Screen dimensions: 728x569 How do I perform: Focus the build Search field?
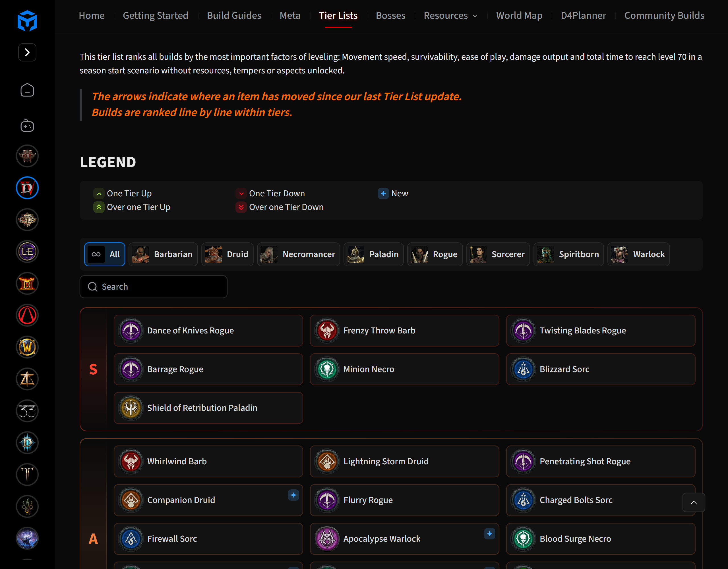153,286
